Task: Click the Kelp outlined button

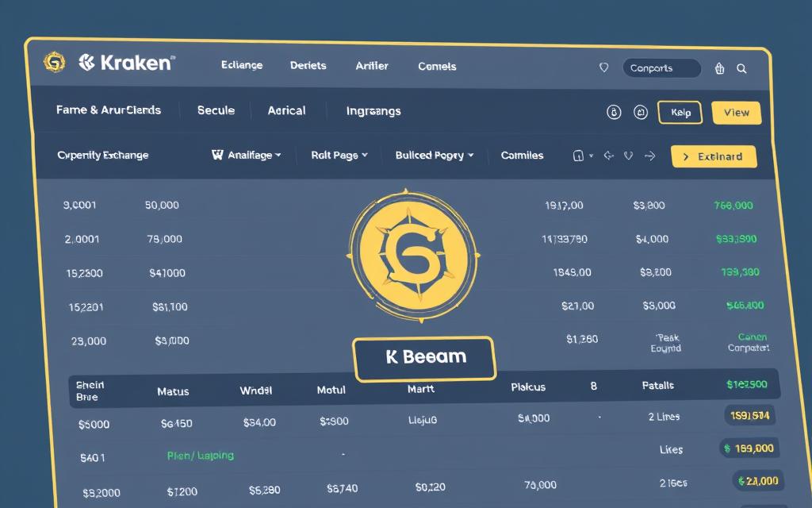Action: pos(680,113)
